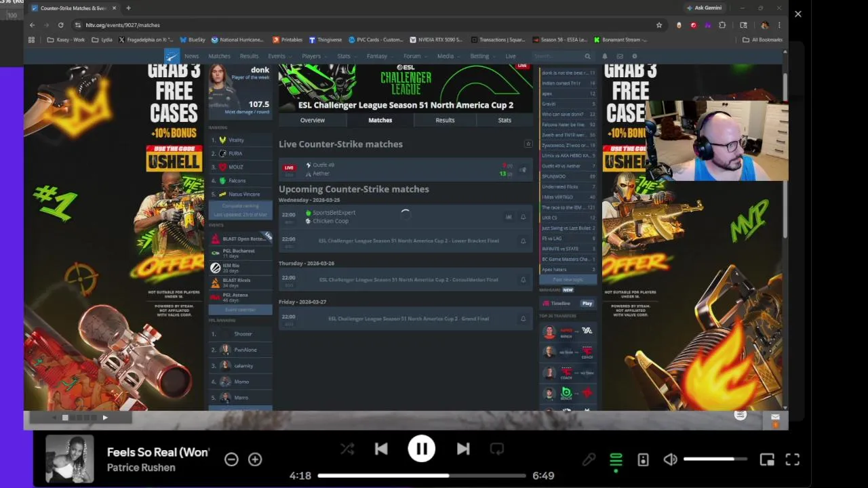Go to previous track in Spotify
Viewport: 868px width, 488px height.
tap(380, 449)
